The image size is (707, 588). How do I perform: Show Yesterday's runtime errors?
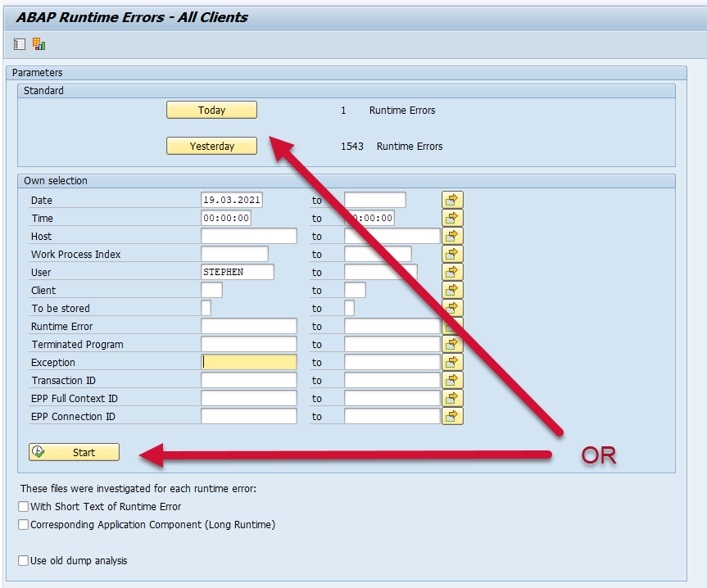click(x=211, y=146)
